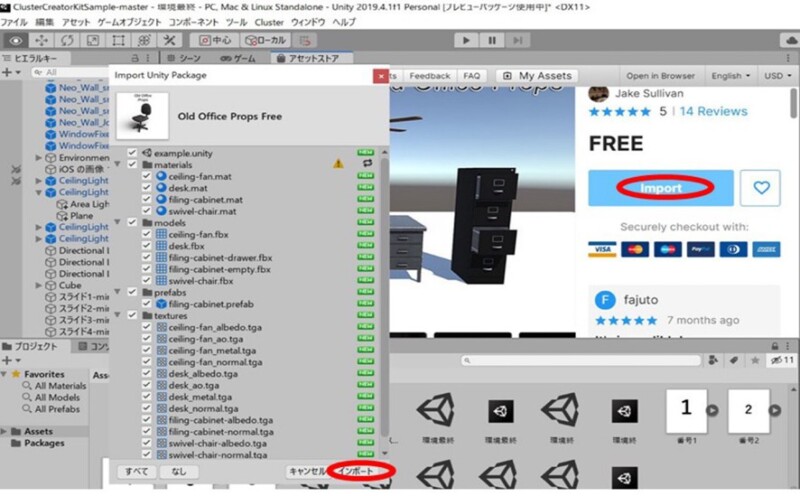Screen dimensions: 800x496
Task: Open the アセット menu
Action: click(x=76, y=22)
